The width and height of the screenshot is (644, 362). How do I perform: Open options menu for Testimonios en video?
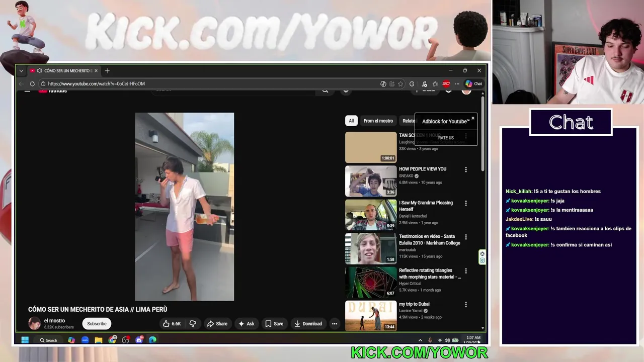(x=466, y=237)
